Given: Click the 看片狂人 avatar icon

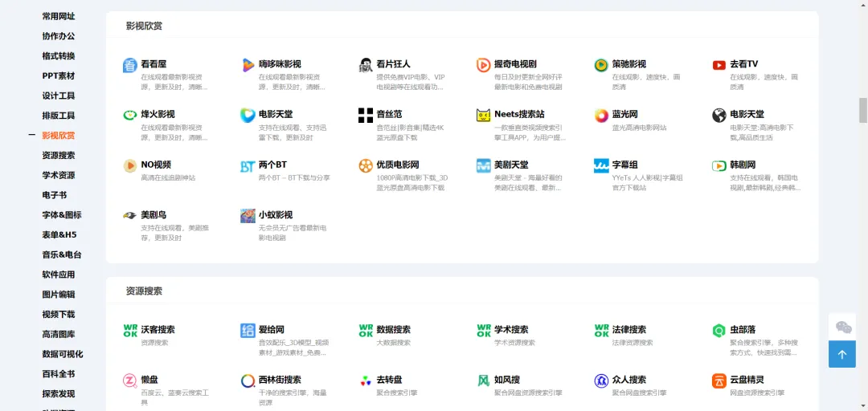Looking at the screenshot, I should tap(366, 65).
